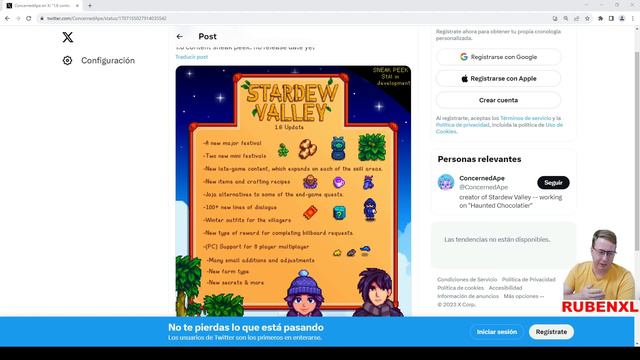This screenshot has width=640, height=360.
Task: Click the share icon in address bar
Action: click(x=576, y=18)
